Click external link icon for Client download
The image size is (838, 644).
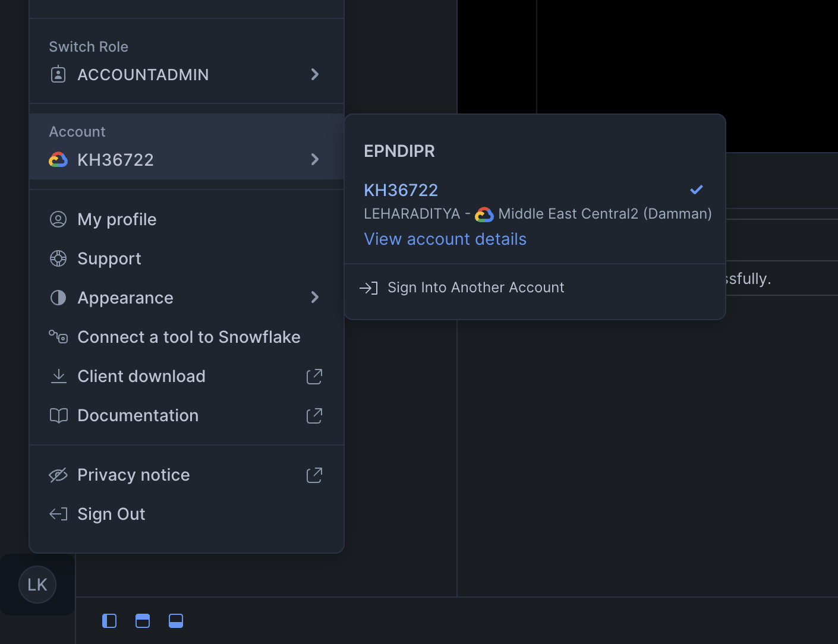click(314, 376)
